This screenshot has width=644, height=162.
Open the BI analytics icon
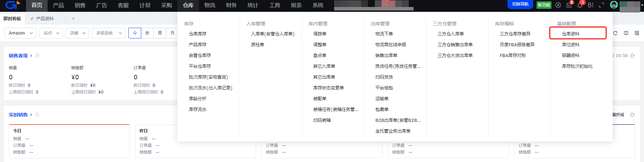tap(591, 5)
